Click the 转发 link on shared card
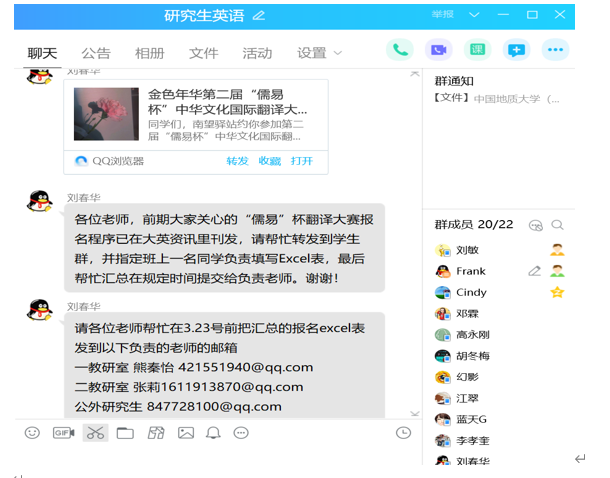 [237, 161]
